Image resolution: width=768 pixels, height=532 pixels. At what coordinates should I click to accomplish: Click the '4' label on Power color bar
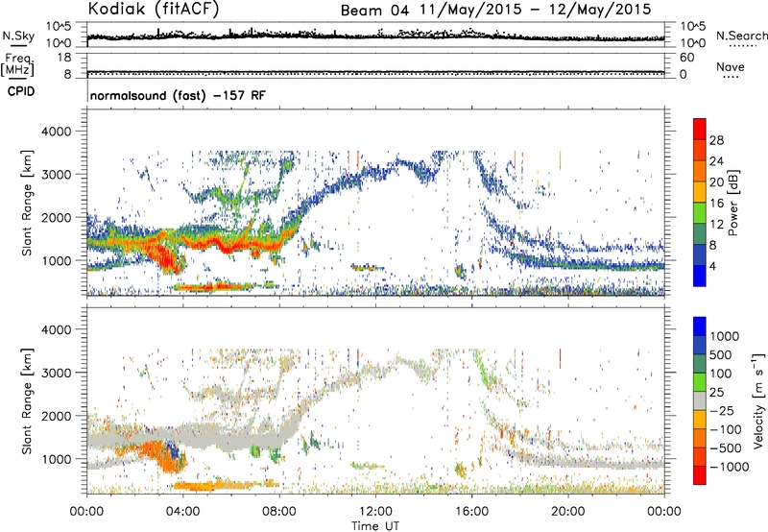coord(713,266)
